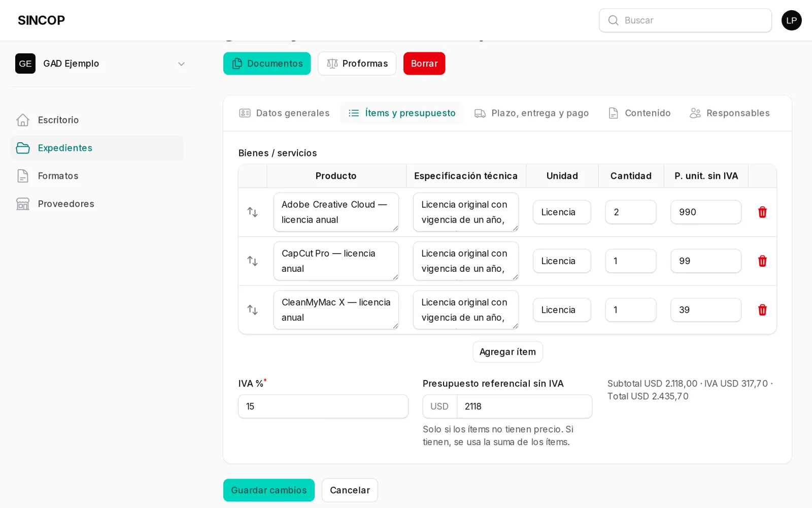This screenshot has width=812, height=508.
Task: Edit Unidad field in CapCut Pro row
Action: (562, 261)
